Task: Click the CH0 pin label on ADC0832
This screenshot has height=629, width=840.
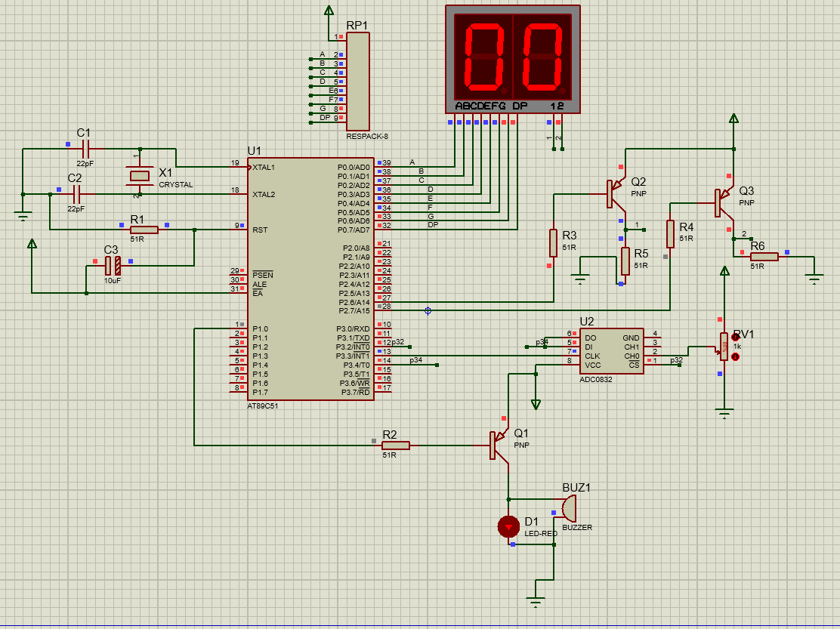Action: pyautogui.click(x=632, y=356)
